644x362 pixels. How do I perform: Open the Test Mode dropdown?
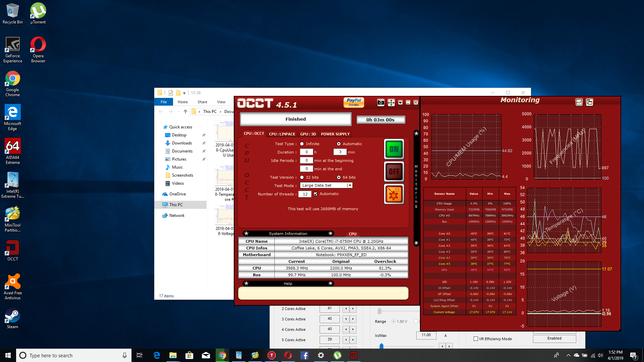pyautogui.click(x=350, y=185)
